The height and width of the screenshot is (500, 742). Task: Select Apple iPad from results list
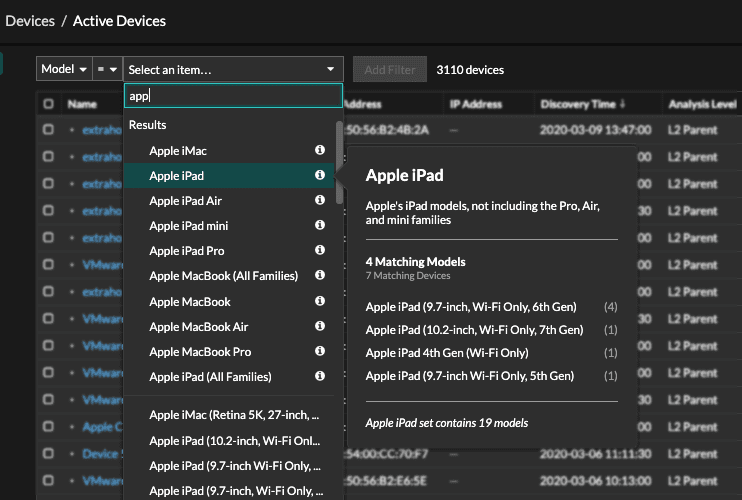pyautogui.click(x=177, y=176)
